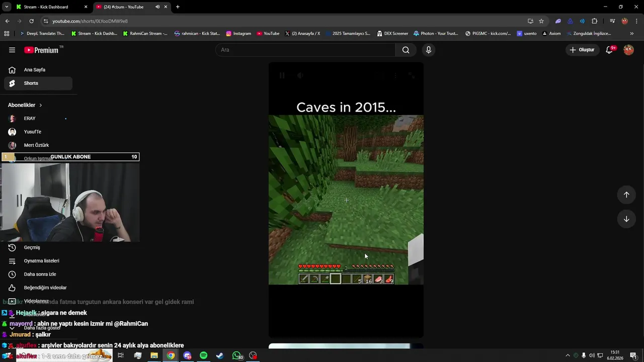Open the YouTube bookmark in the bookmarks bar
The width and height of the screenshot is (644, 362).
tap(268, 34)
